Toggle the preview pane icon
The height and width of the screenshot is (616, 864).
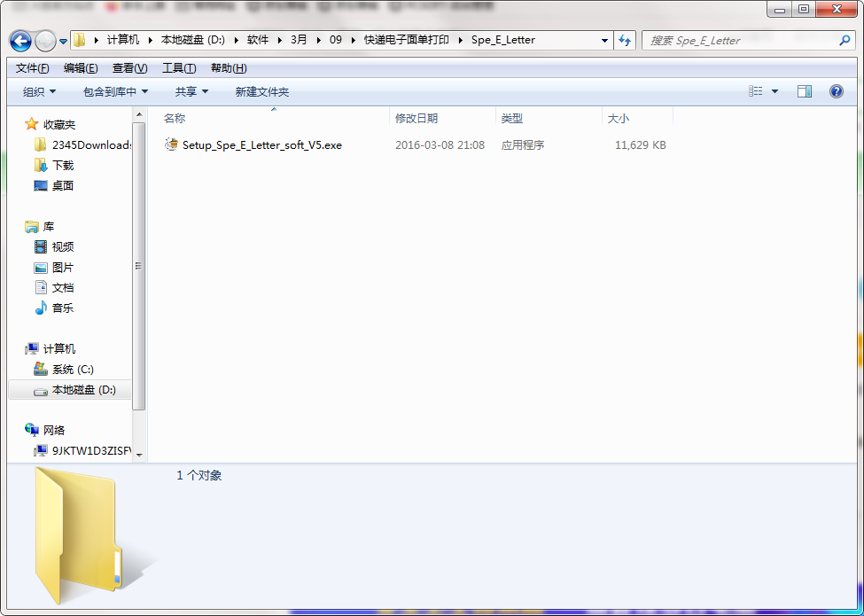[x=804, y=91]
